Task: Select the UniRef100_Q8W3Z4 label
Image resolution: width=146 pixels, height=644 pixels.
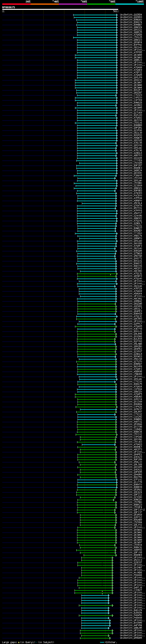Action: [x=131, y=27]
